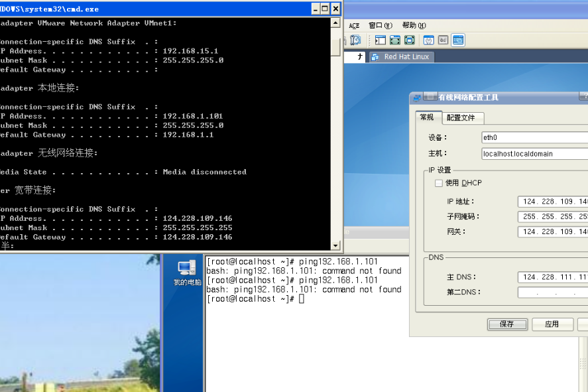Screen dimensions: 588x392
Task: Click the 应用 button
Action: point(552,324)
